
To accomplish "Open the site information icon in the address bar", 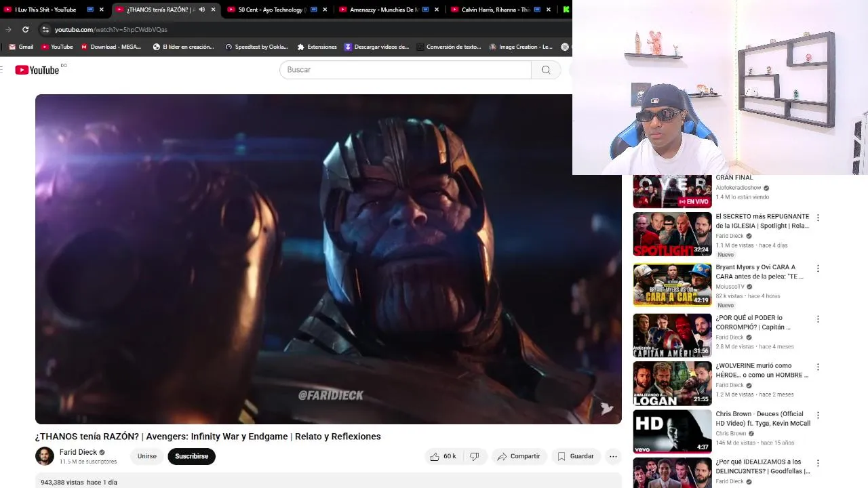I will (45, 29).
